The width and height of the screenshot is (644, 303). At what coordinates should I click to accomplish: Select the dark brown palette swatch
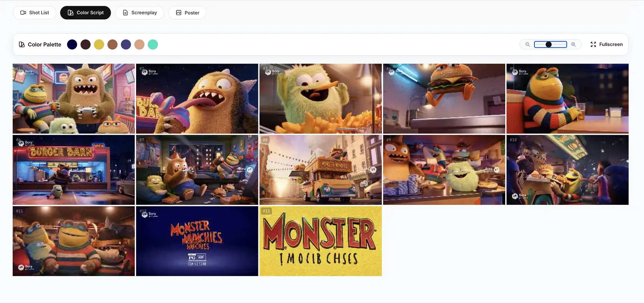(x=85, y=45)
